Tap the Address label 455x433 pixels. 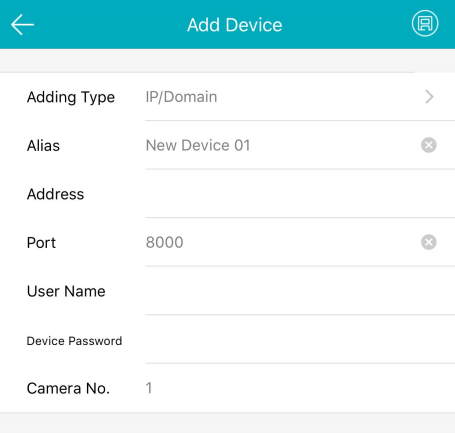(x=55, y=194)
